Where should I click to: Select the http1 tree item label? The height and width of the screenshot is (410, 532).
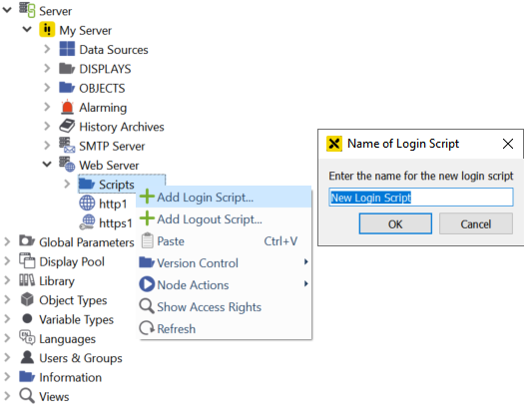pos(113,204)
